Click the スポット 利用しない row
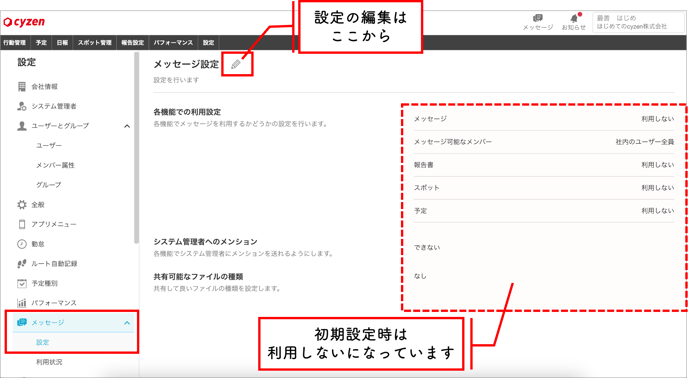688x378 pixels. coord(544,188)
